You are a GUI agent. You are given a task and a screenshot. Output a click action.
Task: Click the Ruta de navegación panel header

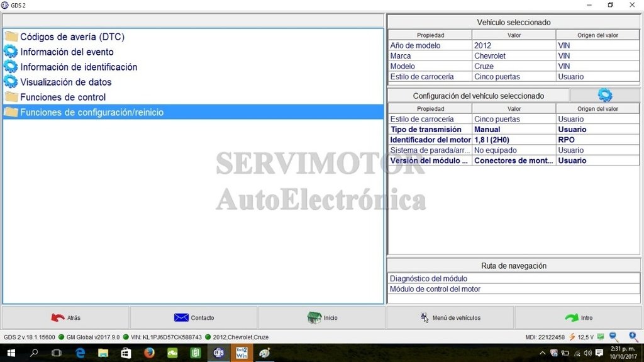tap(513, 266)
